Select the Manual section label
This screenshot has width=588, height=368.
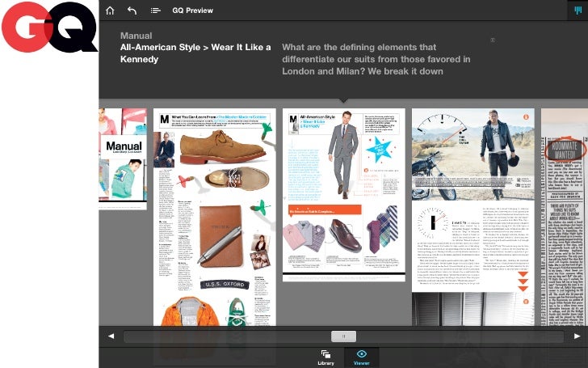coord(136,36)
